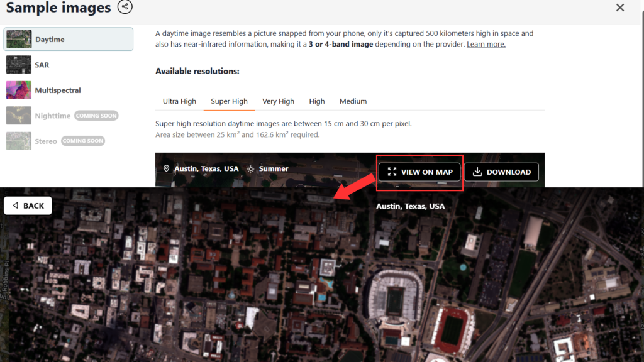Image resolution: width=644 pixels, height=362 pixels.
Task: Open the Learn more link
Action: [x=486, y=45]
